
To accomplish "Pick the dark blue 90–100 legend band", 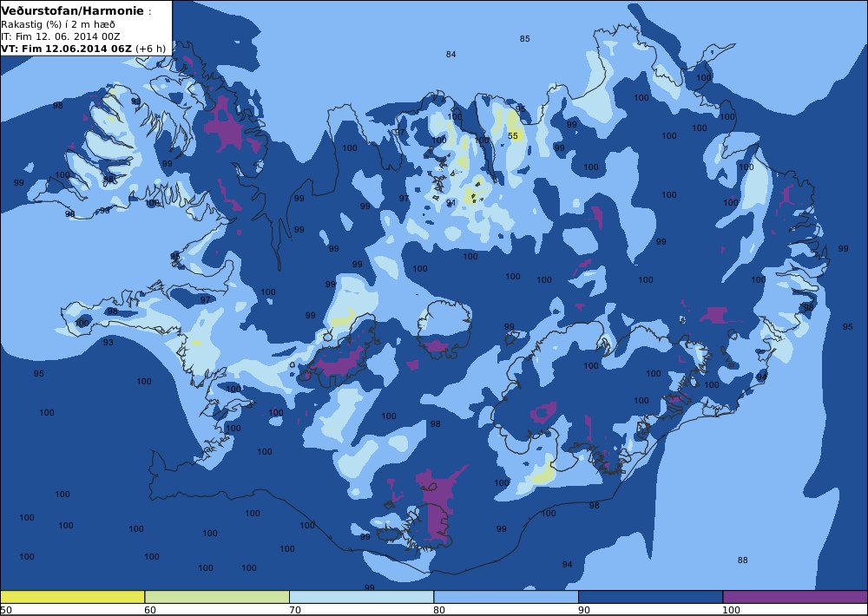I will click(650, 597).
